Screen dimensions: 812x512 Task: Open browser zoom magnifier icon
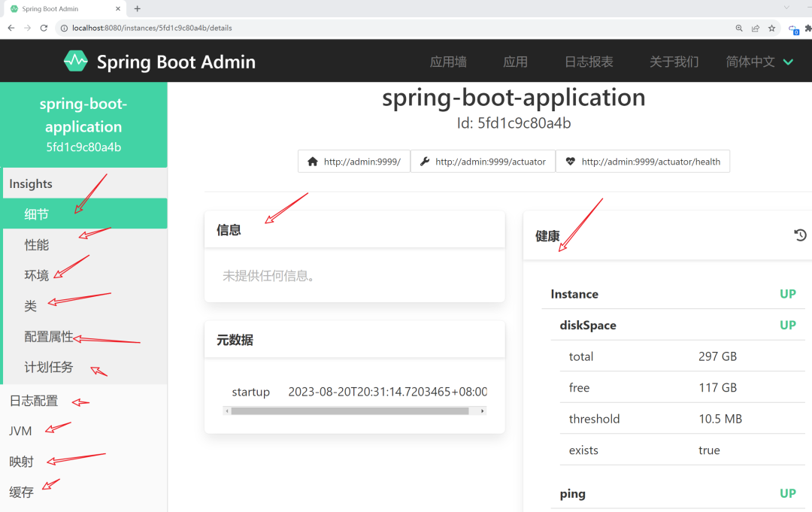[x=739, y=28]
